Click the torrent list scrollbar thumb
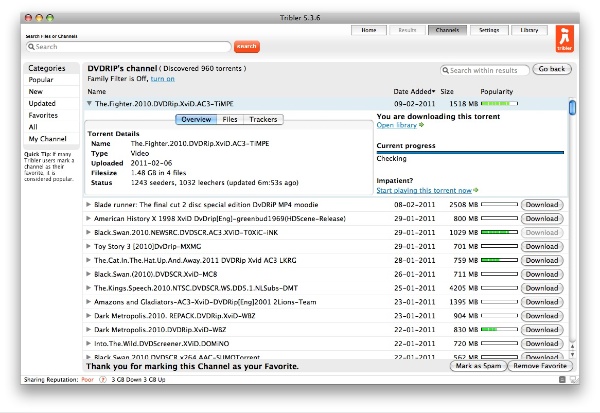 click(x=572, y=107)
